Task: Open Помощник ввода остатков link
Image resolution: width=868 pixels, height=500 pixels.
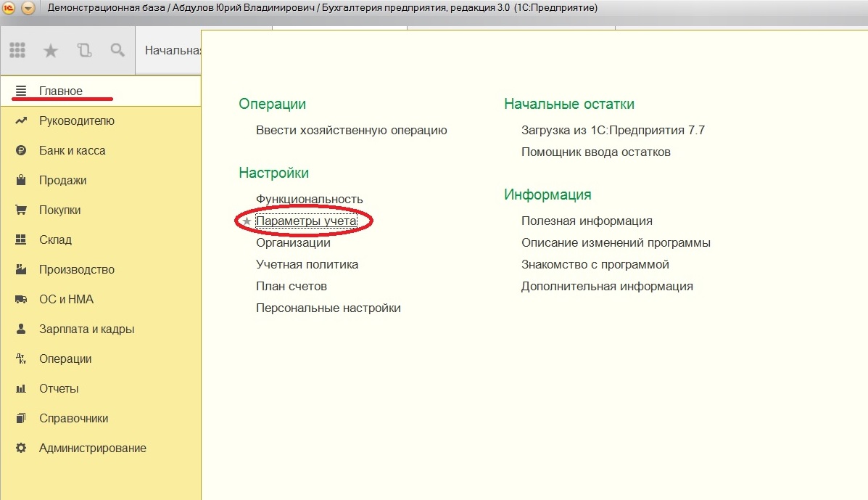Action: (x=596, y=152)
